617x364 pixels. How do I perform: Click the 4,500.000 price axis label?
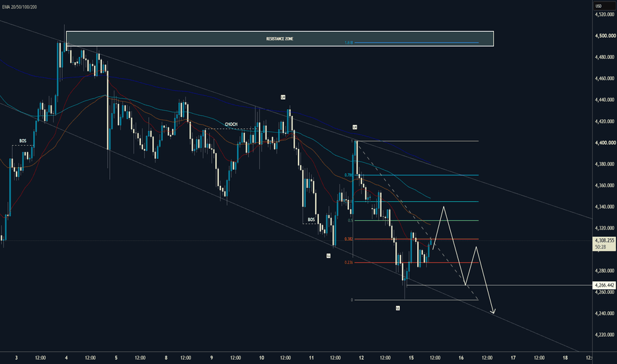(x=605, y=36)
